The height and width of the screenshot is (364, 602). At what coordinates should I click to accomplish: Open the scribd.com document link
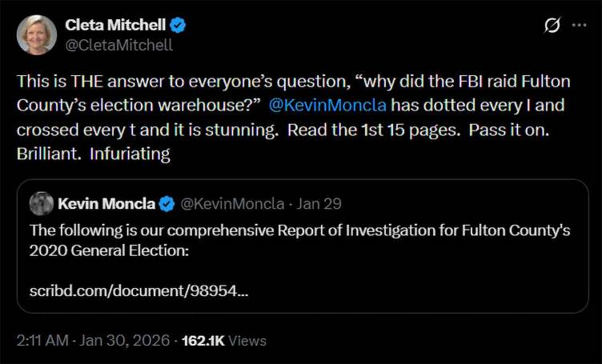(138, 291)
